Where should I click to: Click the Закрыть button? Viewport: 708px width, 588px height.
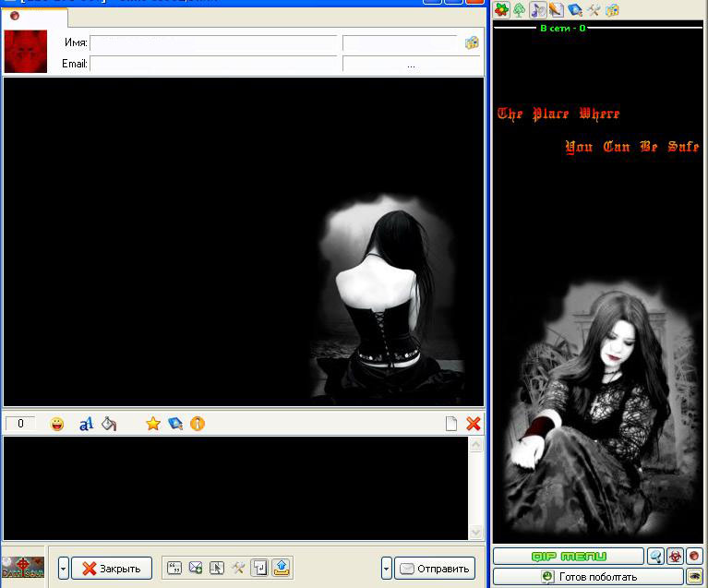pos(112,569)
